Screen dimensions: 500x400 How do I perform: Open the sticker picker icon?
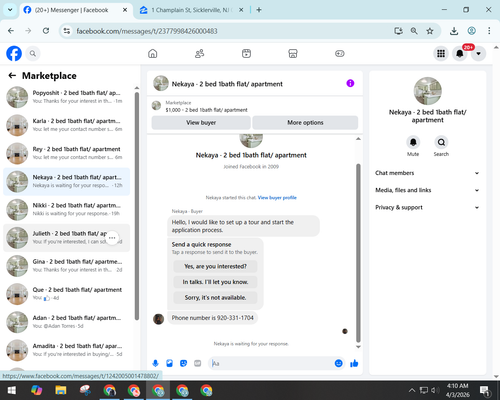[x=183, y=363]
